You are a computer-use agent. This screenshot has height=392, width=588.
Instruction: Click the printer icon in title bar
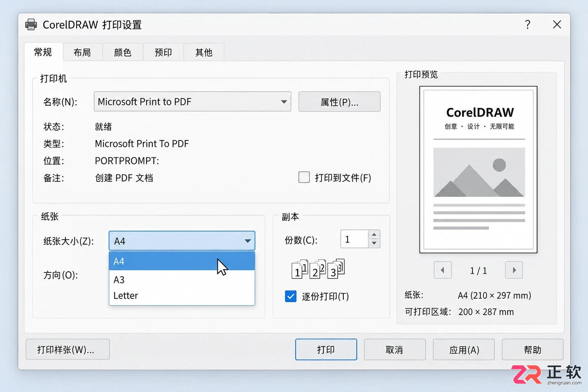coord(31,24)
